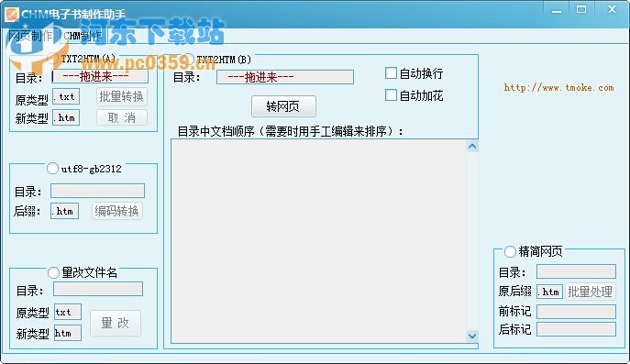Image resolution: width=630 pixels, height=364 pixels.
Task: Enable the 自动加花 checkbox
Action: click(x=391, y=95)
